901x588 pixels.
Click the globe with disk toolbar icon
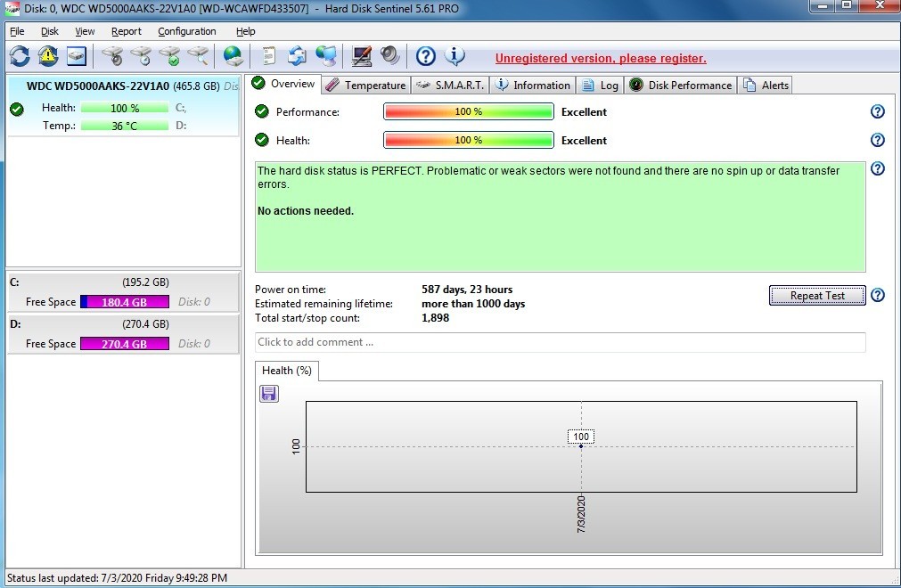coord(233,56)
